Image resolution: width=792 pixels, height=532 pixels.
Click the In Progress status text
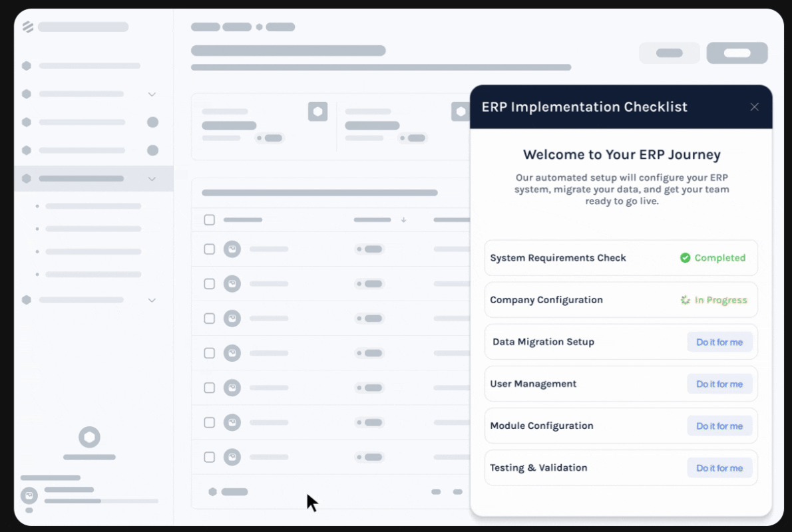coord(720,300)
